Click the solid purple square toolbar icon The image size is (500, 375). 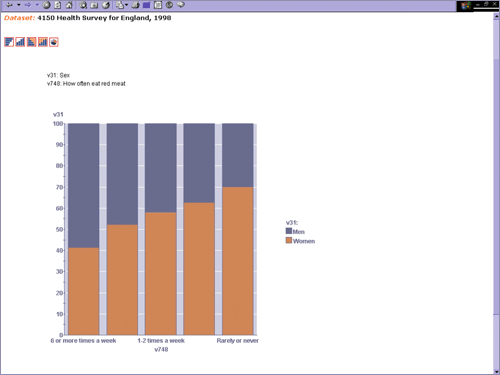146,5
